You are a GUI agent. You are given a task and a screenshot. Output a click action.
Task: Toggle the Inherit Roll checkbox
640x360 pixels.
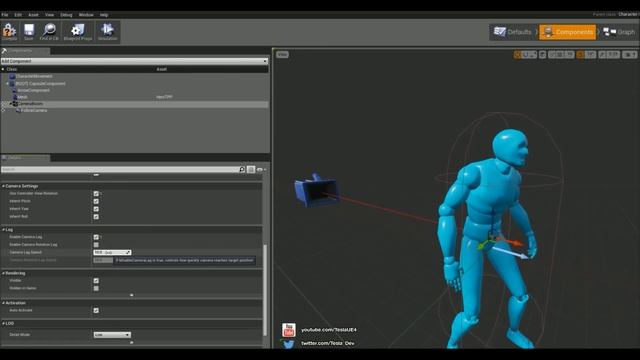click(96, 217)
